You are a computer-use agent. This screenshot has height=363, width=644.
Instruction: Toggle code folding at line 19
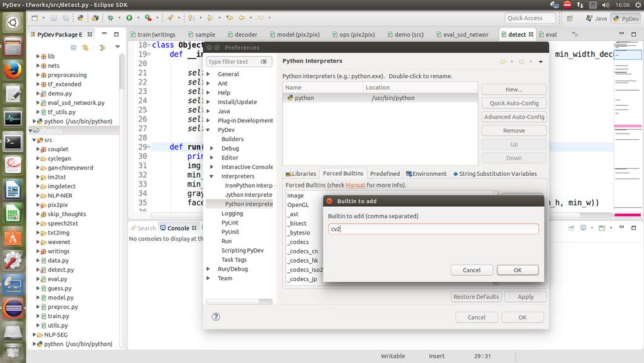[149, 54]
